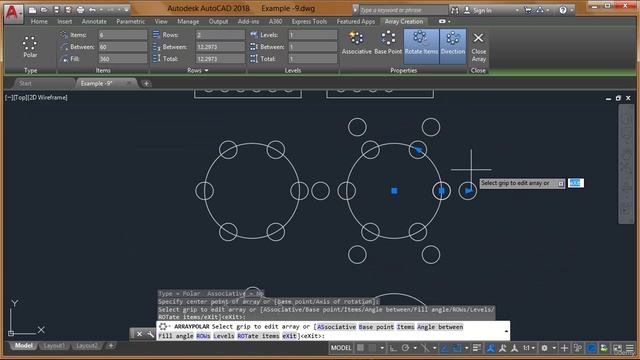This screenshot has width=640, height=360.
Task: Click the search binoculars icon
Action: 455,10
